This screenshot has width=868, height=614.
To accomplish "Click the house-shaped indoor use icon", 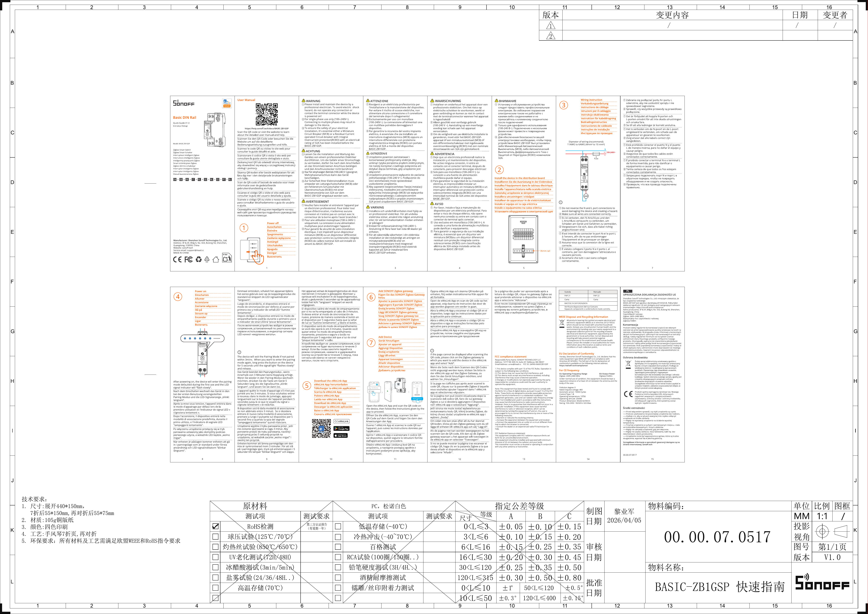I will tap(216, 259).
